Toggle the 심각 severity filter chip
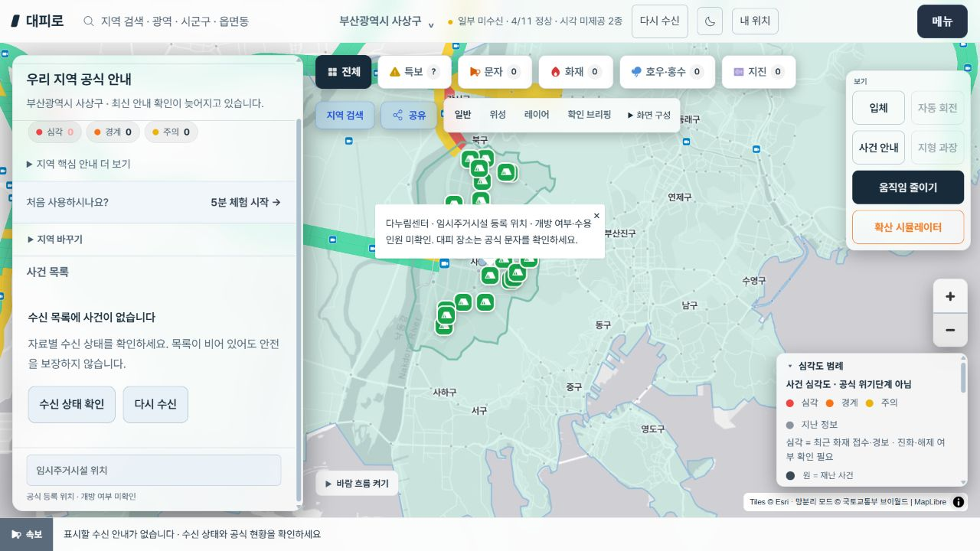This screenshot has height=551, width=980. pyautogui.click(x=54, y=132)
